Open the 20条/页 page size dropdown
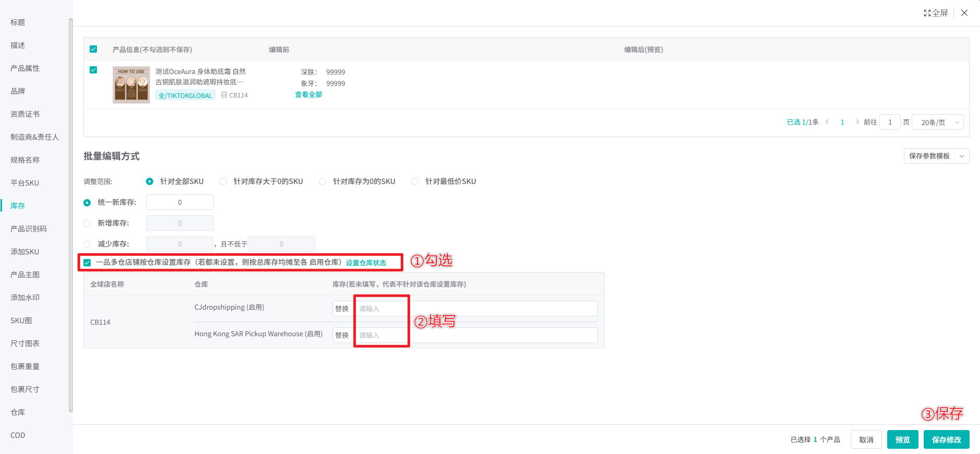 point(938,122)
